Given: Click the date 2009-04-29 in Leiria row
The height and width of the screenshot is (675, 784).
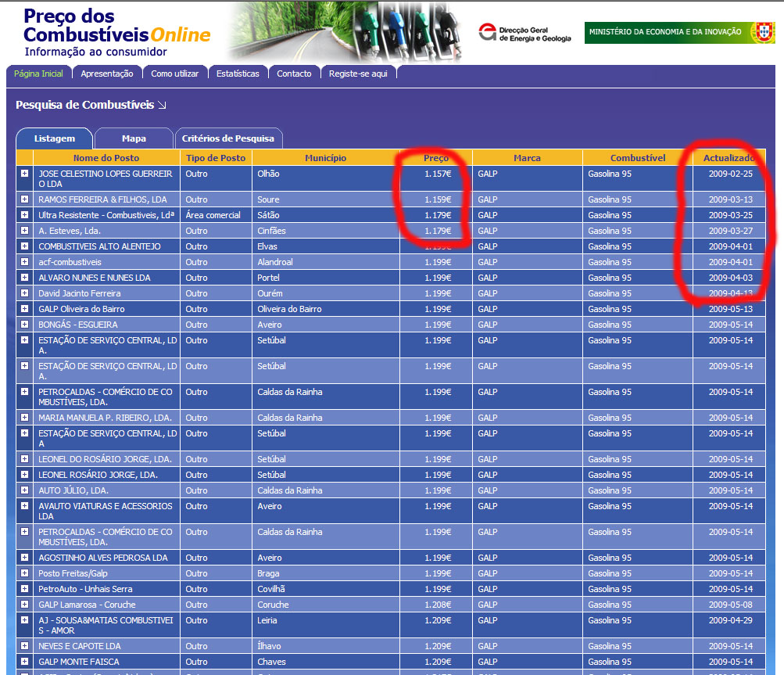Looking at the screenshot, I should coord(731,620).
